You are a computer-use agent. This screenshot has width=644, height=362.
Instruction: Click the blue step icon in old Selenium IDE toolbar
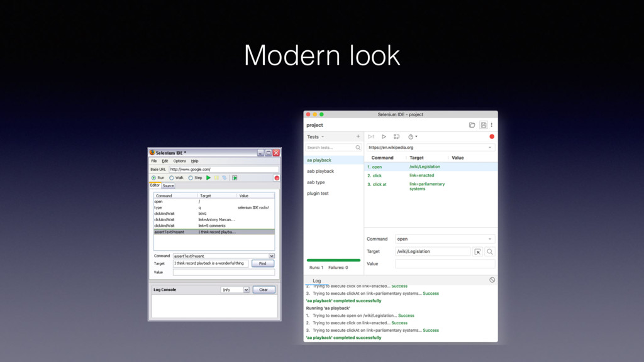tap(225, 178)
